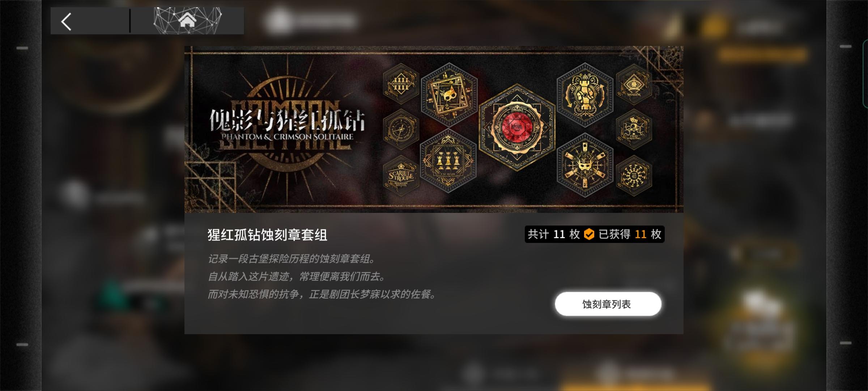Select the theater masks Field Surveying medal
The height and width of the screenshot is (391, 868).
(634, 129)
